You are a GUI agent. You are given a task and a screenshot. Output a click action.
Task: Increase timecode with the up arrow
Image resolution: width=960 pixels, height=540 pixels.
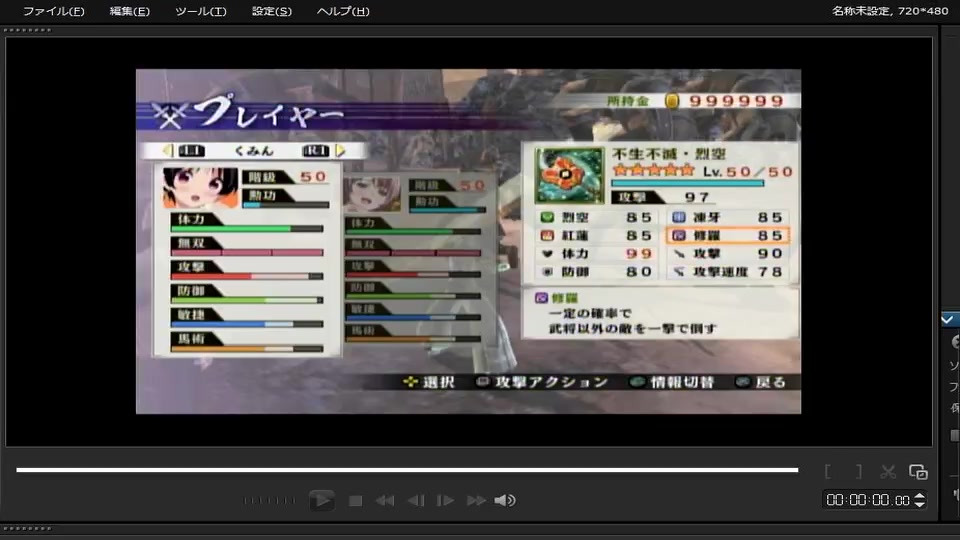919,496
